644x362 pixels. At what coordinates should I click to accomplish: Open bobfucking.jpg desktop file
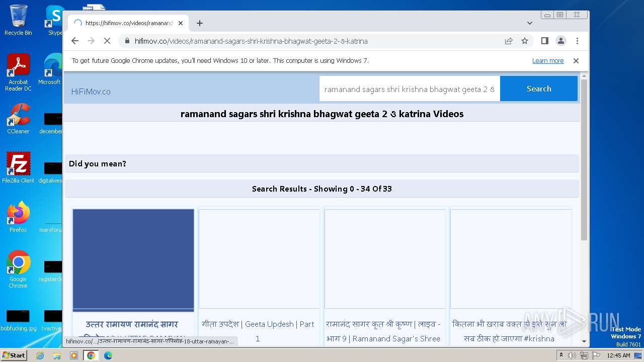pyautogui.click(x=18, y=320)
